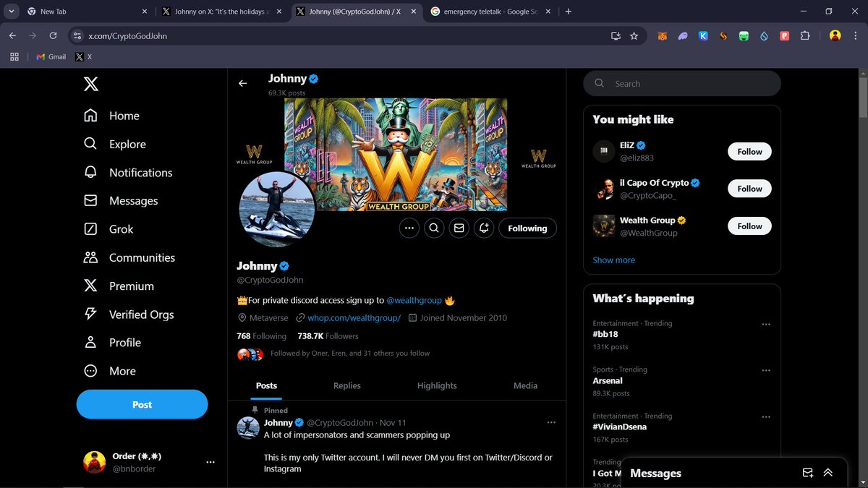Open account switcher dots beside Order
This screenshot has height=488, width=868.
point(210,462)
